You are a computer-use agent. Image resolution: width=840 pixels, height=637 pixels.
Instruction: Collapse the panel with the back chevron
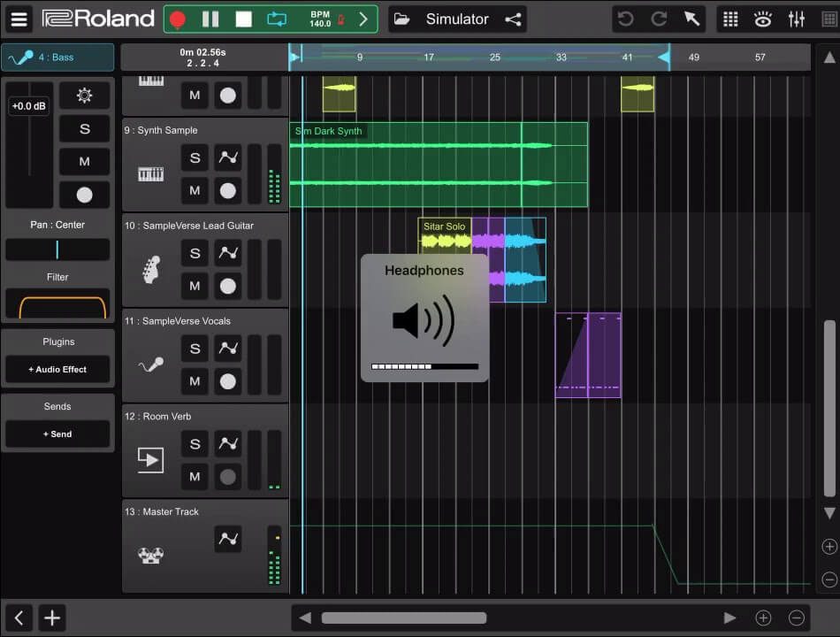[x=19, y=618]
